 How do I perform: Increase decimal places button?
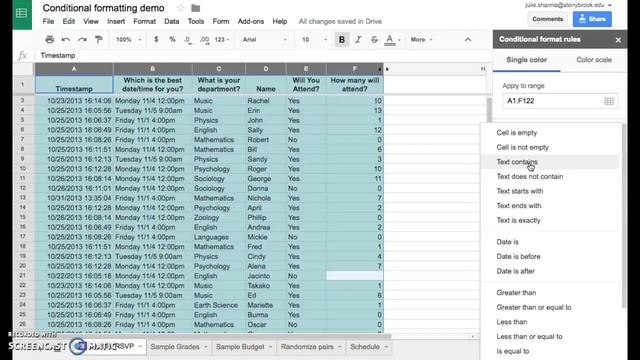pyautogui.click(x=204, y=40)
